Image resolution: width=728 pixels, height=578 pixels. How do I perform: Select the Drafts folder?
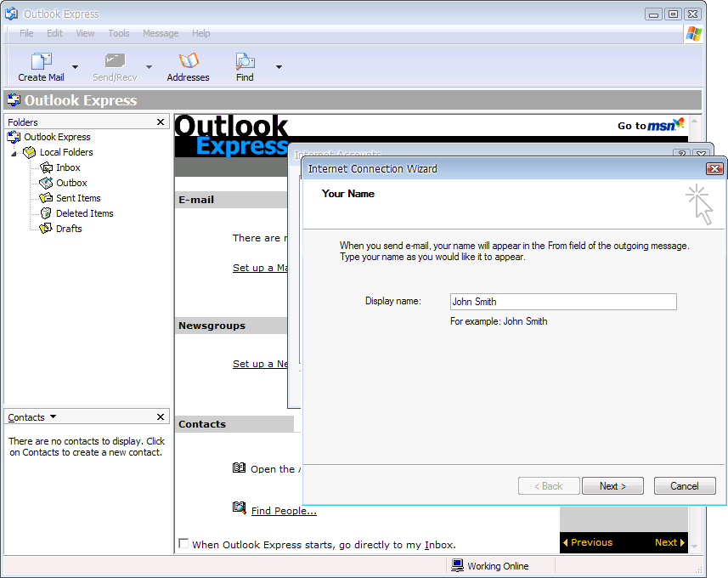[69, 229]
